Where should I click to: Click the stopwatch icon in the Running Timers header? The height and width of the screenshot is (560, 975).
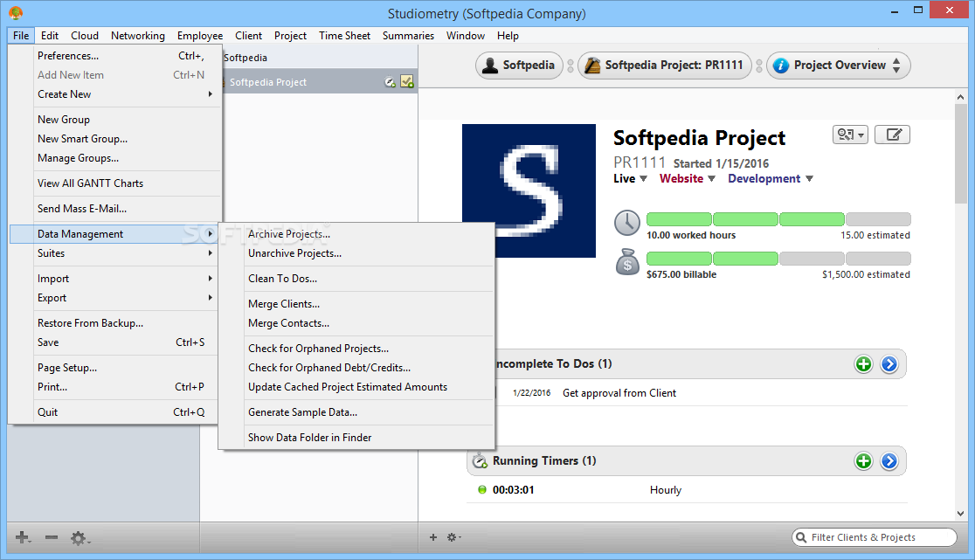480,460
